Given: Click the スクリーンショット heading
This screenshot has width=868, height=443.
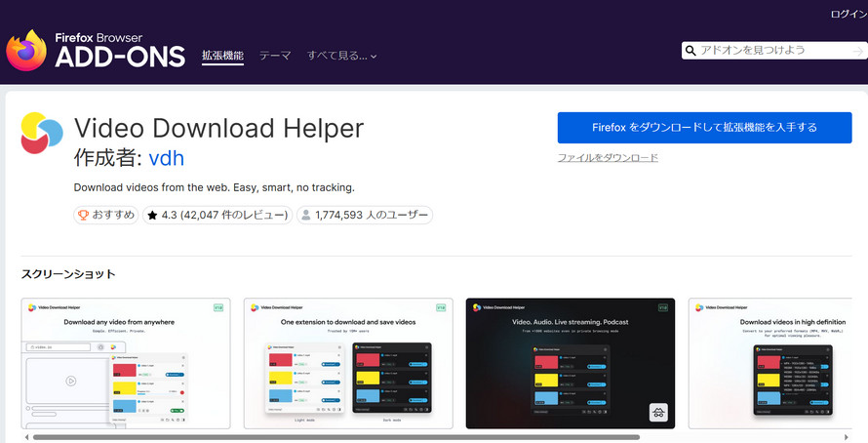Looking at the screenshot, I should 68,274.
